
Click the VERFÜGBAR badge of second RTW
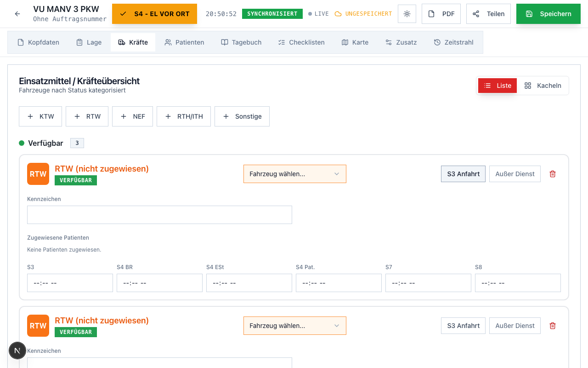pyautogui.click(x=76, y=332)
